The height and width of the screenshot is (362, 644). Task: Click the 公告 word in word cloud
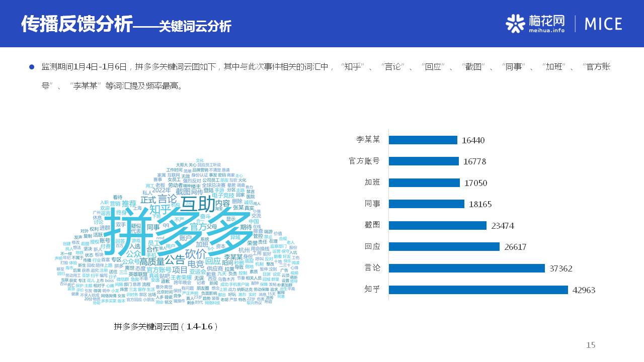[175, 260]
